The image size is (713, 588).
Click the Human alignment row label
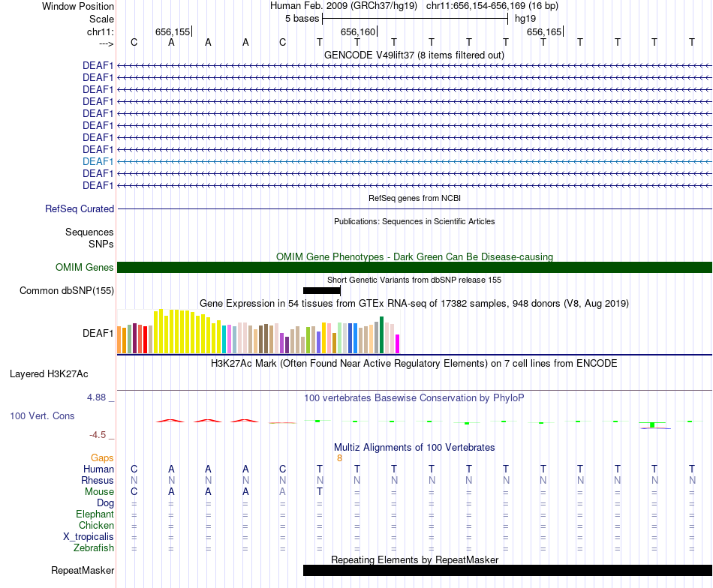coord(98,469)
